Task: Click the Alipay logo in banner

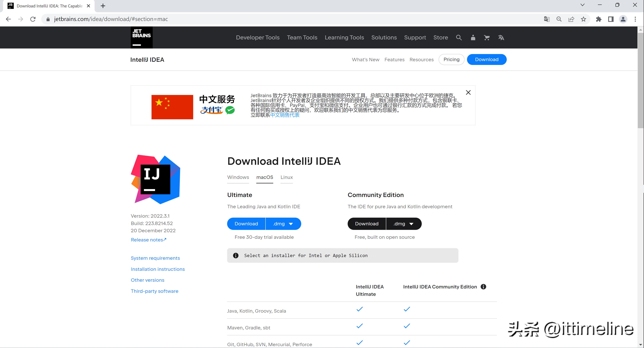Action: click(x=212, y=110)
